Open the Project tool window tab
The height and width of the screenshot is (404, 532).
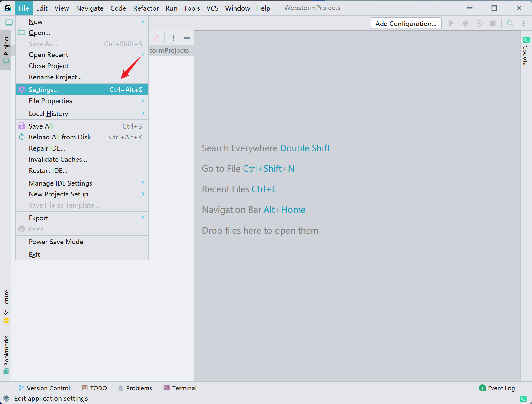click(x=6, y=50)
